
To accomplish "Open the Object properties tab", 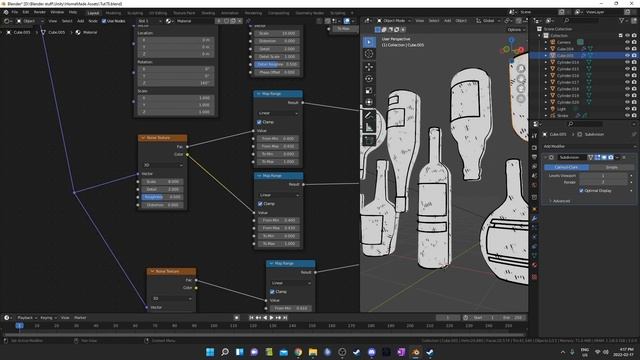I will tap(534, 209).
